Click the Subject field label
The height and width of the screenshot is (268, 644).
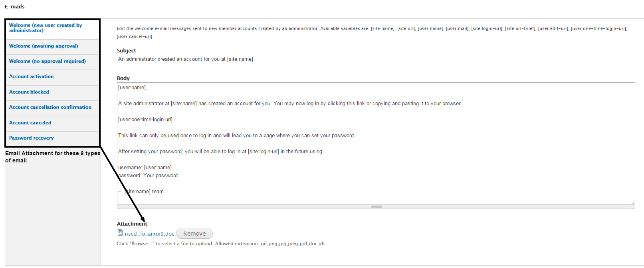pyautogui.click(x=126, y=51)
